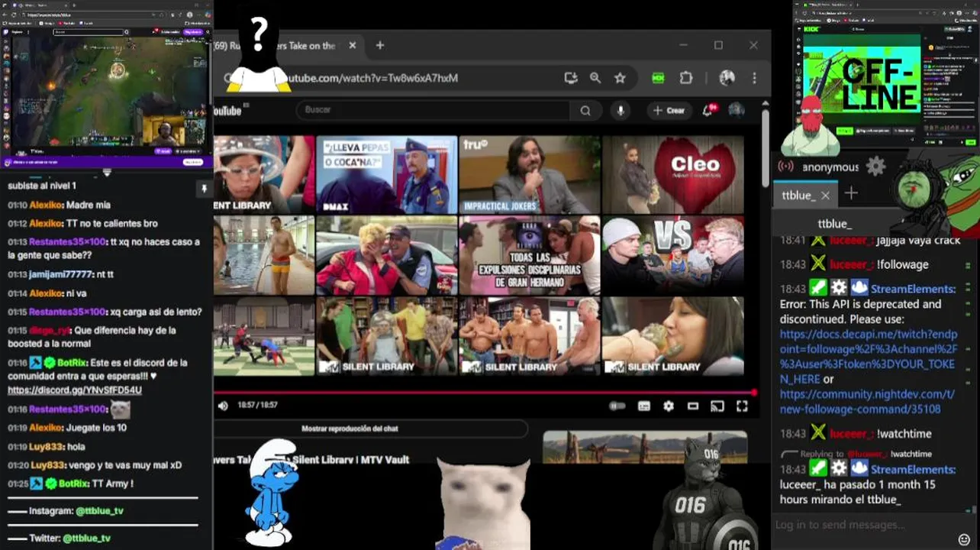Open the Chrome extensions puzzle icon

point(686,78)
